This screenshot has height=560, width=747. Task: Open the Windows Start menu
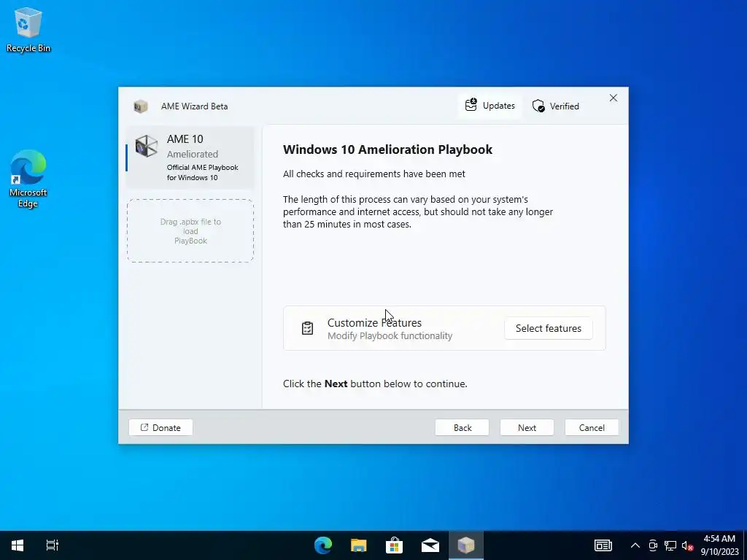point(18,545)
